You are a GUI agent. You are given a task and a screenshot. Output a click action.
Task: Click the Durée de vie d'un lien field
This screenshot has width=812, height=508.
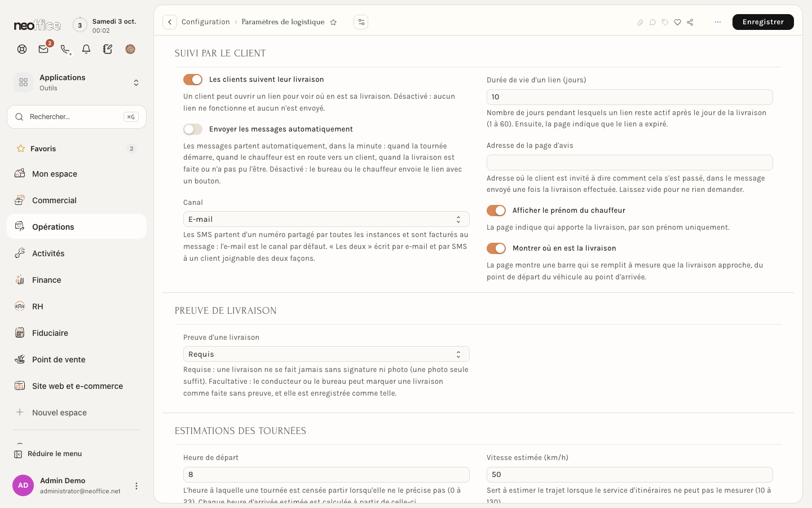click(x=629, y=97)
